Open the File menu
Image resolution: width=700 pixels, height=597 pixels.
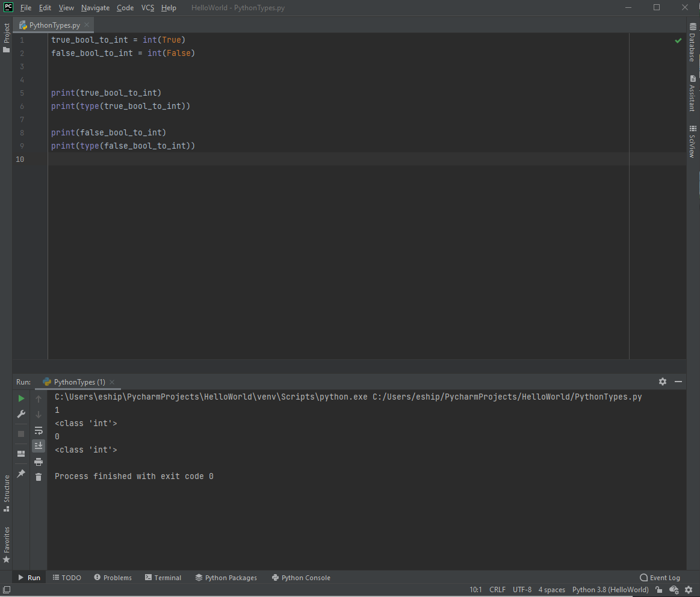[x=26, y=8]
